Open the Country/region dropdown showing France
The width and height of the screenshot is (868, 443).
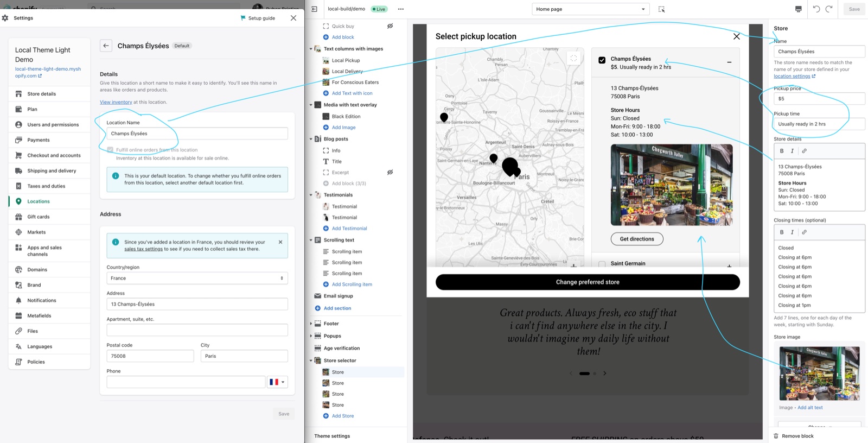coord(197,278)
